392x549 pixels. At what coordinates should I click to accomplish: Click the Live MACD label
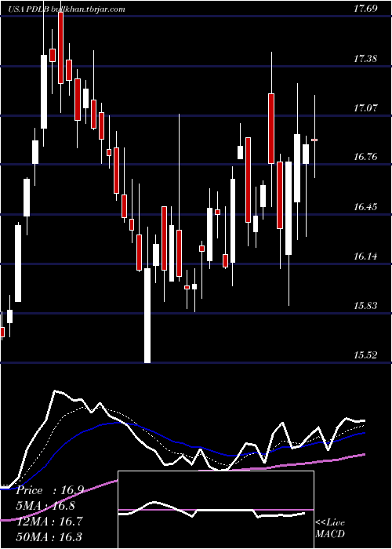330,529
